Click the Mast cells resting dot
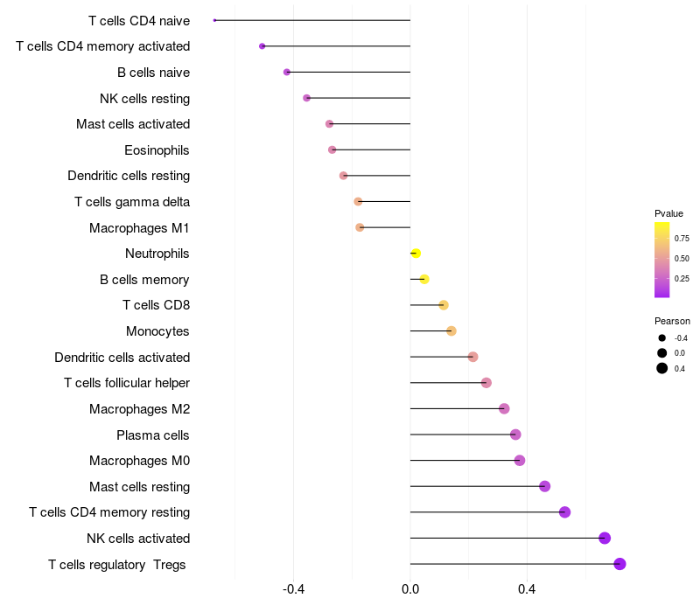 pyautogui.click(x=544, y=486)
